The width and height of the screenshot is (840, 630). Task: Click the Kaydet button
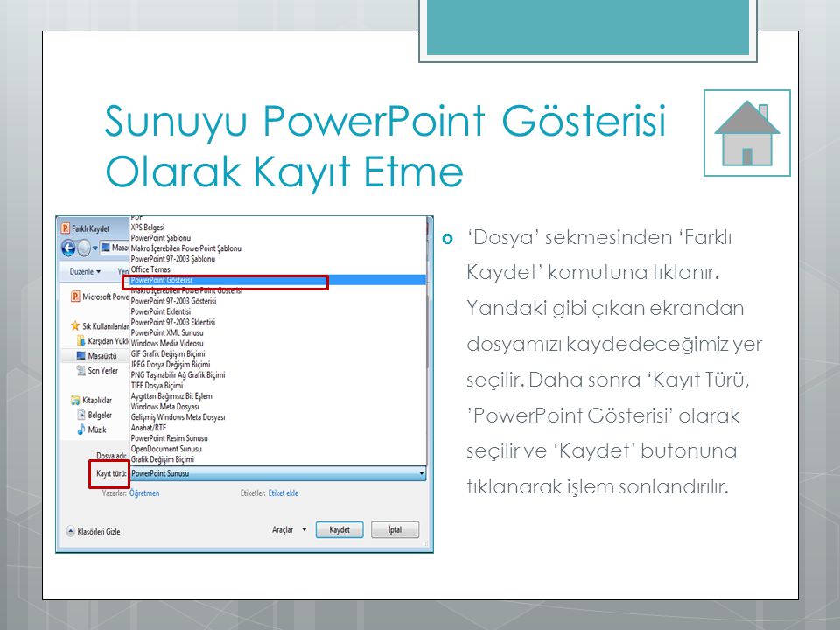coord(339,530)
